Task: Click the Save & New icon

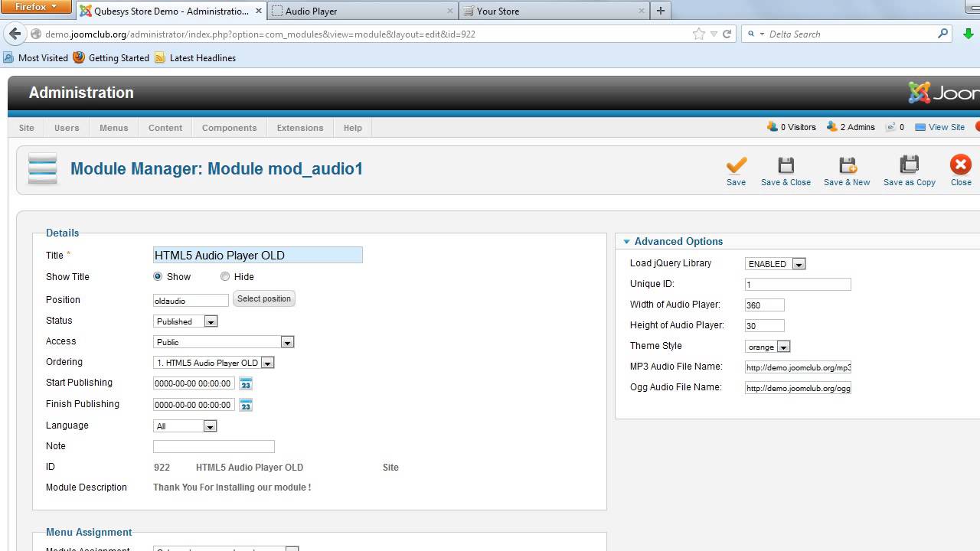Action: [847, 165]
